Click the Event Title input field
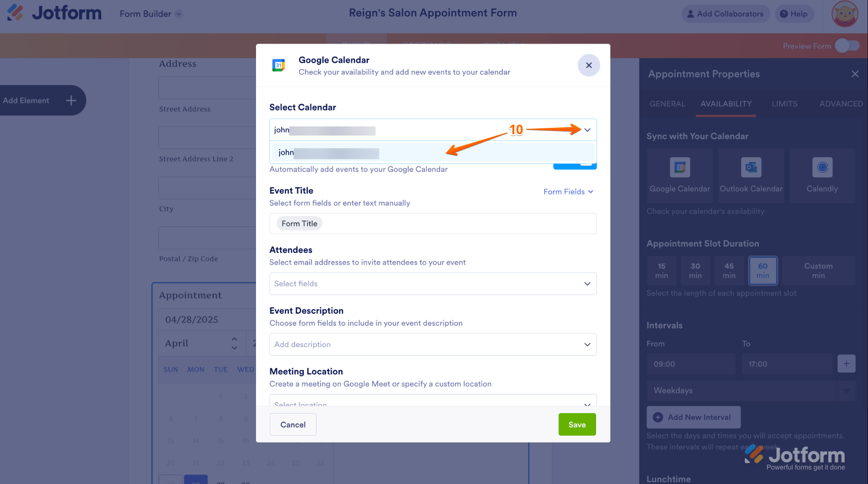This screenshot has width=868, height=484. pos(433,224)
